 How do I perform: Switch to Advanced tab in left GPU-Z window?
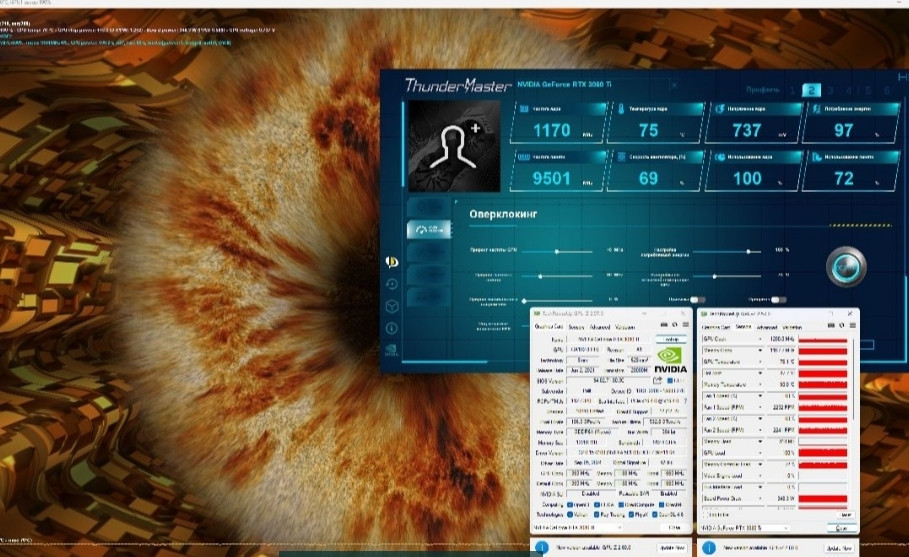(x=599, y=327)
